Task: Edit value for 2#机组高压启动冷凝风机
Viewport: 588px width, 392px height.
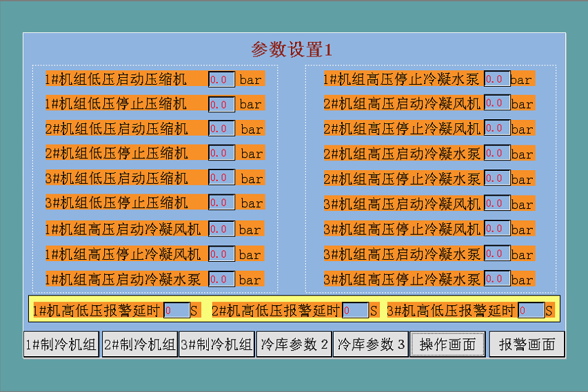Action: click(497, 103)
